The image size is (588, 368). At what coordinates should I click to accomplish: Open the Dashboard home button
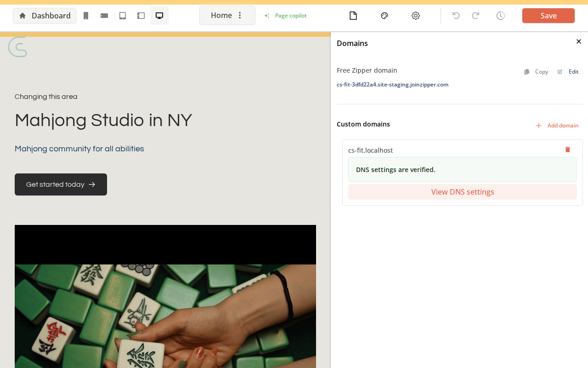tap(45, 16)
